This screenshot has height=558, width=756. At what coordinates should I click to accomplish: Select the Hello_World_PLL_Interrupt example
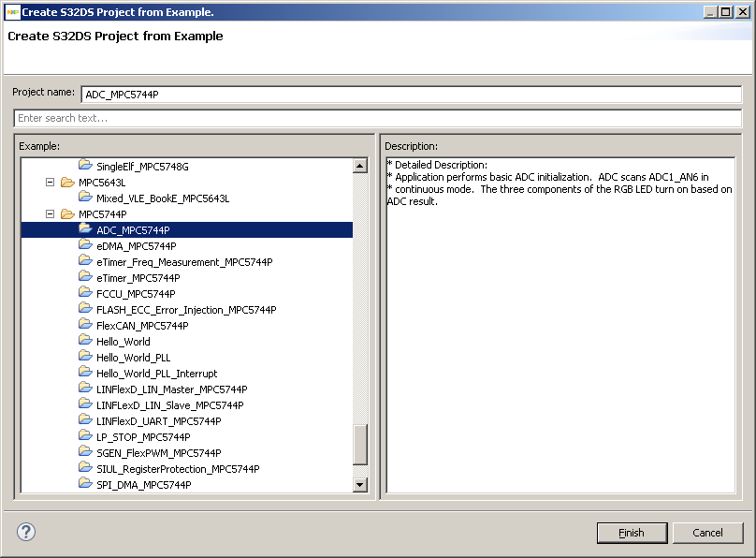tap(156, 374)
